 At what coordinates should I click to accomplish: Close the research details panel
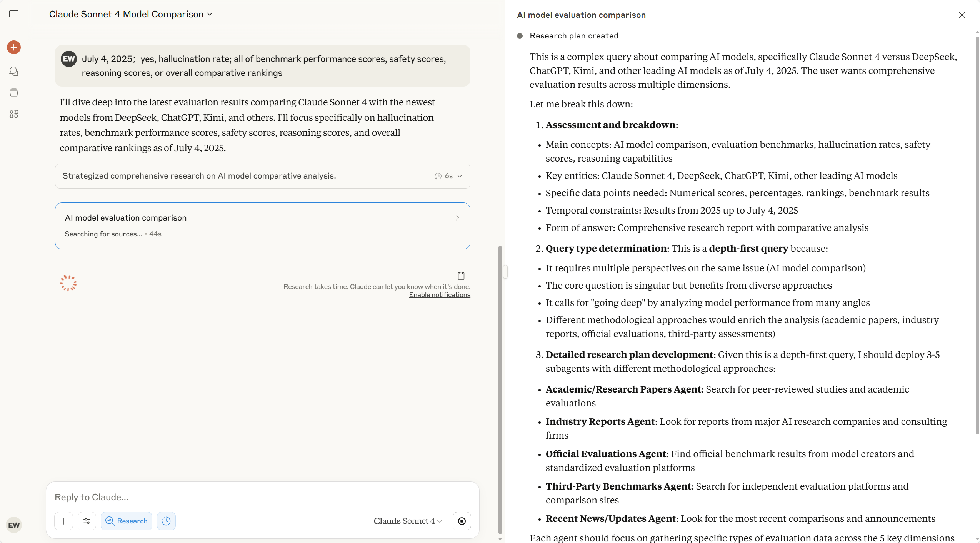coord(962,15)
